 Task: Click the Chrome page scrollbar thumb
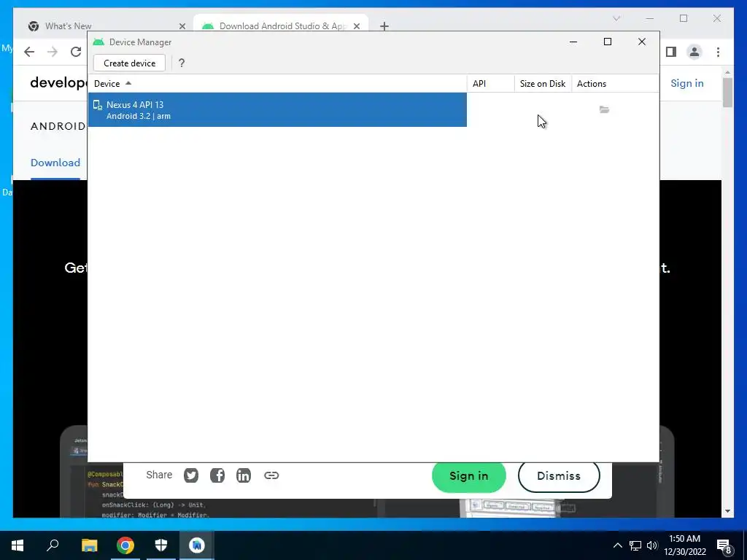click(x=727, y=93)
